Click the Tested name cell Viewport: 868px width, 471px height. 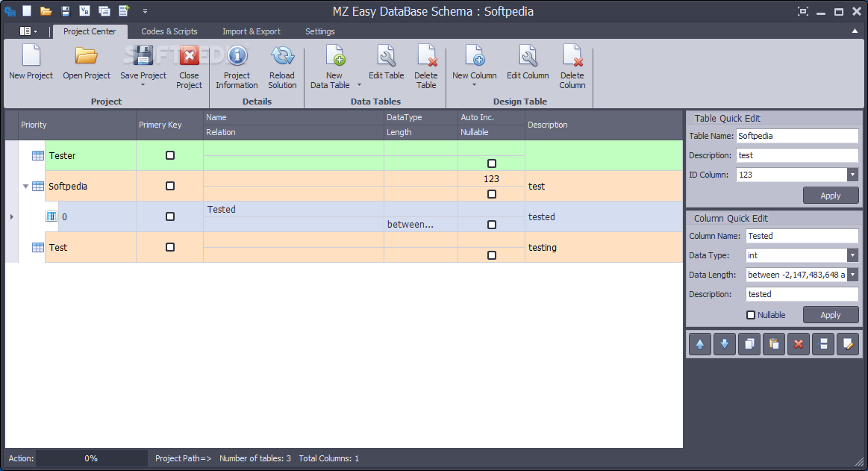pos(293,209)
